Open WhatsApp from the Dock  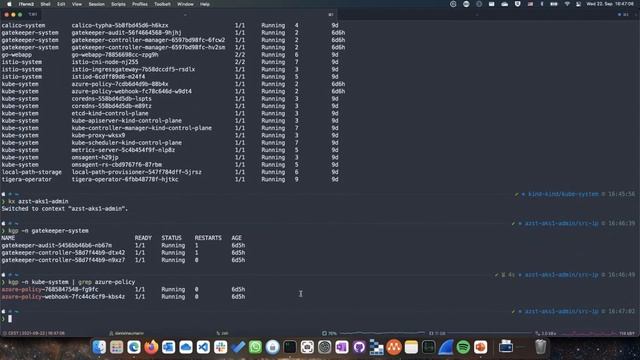255,347
